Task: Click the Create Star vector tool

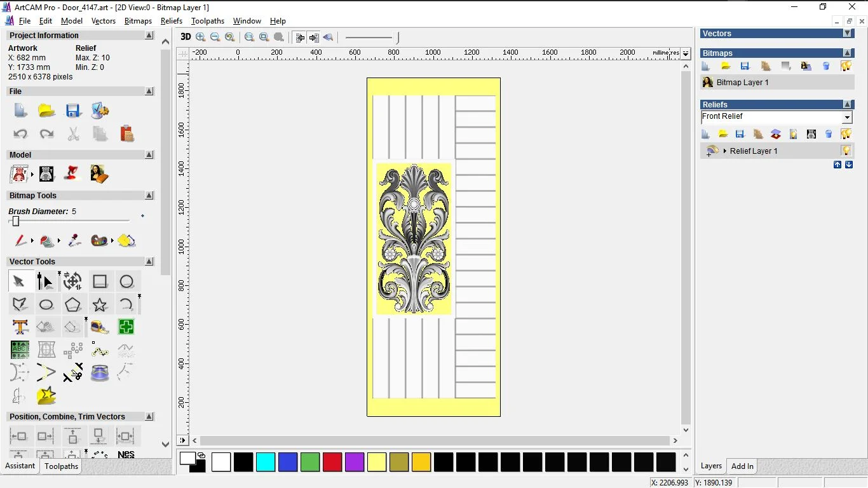Action: (100, 305)
